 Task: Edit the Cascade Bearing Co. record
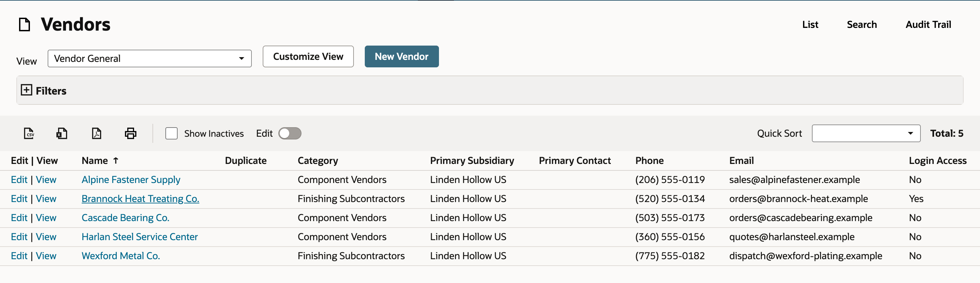click(19, 218)
